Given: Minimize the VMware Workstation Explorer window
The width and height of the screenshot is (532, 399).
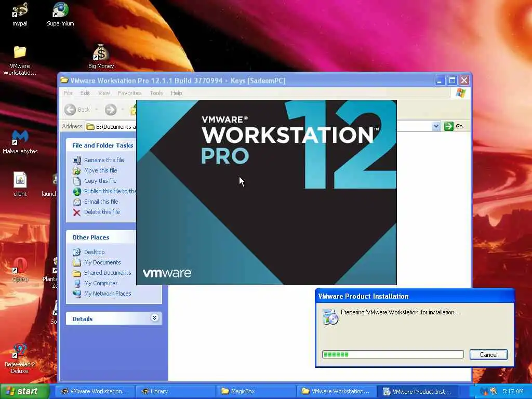Looking at the screenshot, I should pos(440,81).
